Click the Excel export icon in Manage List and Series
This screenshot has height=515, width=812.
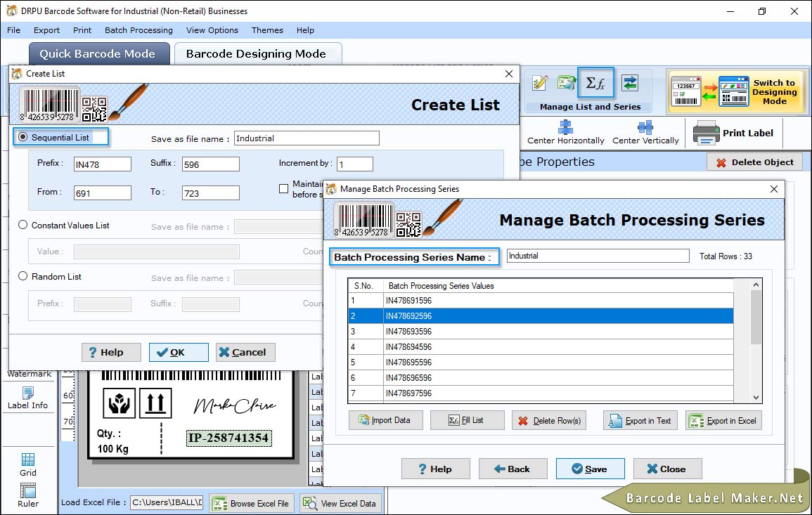(x=567, y=83)
